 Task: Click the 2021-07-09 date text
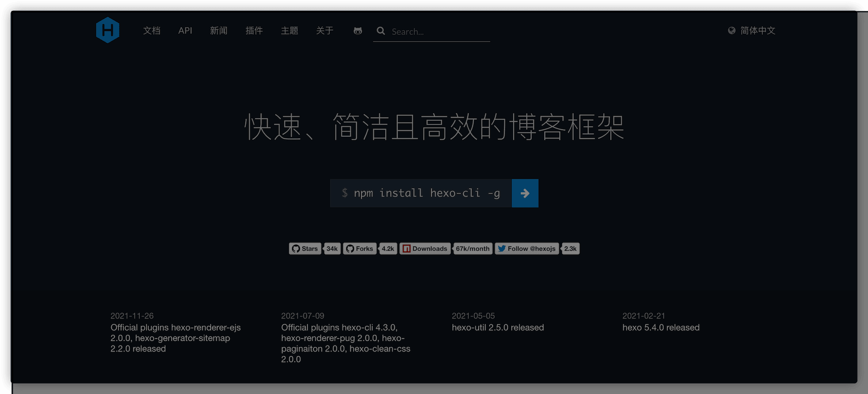pos(302,316)
